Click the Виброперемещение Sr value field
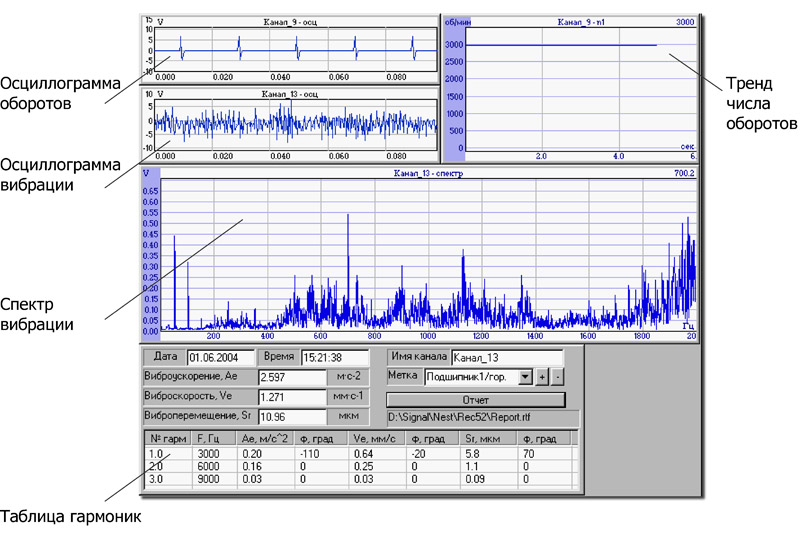Screen dimensions: 803x551 pos(292,416)
